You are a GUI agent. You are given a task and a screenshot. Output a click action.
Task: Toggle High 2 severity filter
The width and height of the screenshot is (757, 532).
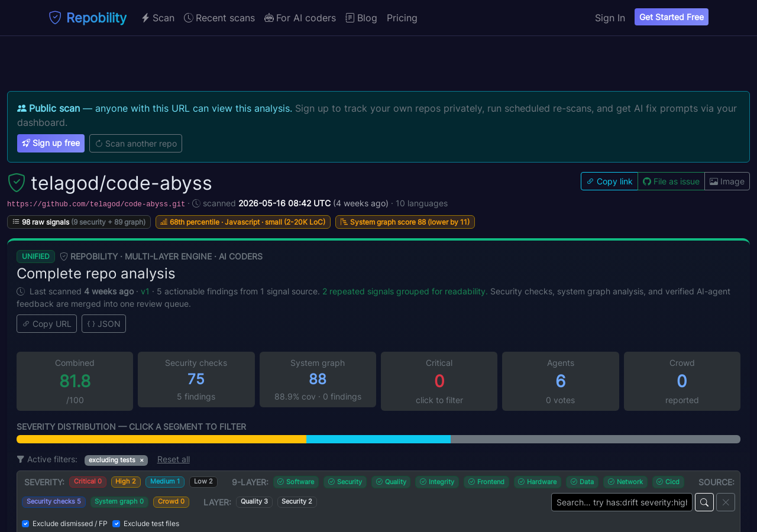126,482
